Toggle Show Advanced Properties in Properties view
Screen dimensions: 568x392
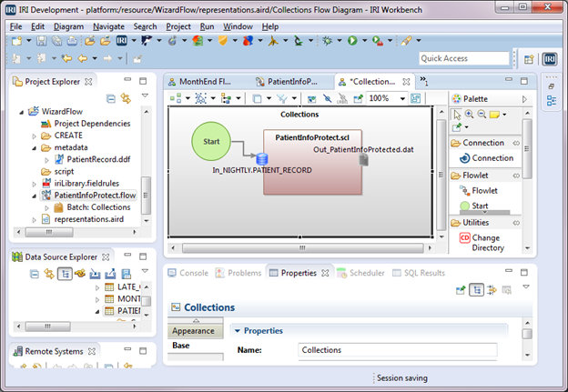492,290
